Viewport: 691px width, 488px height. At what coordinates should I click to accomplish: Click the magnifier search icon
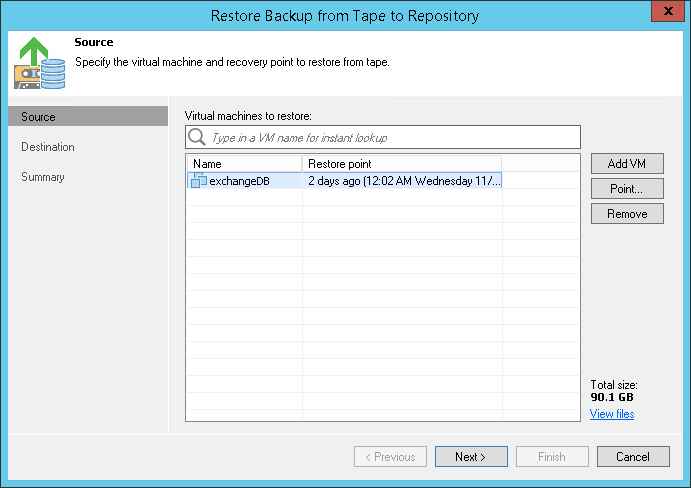197,137
